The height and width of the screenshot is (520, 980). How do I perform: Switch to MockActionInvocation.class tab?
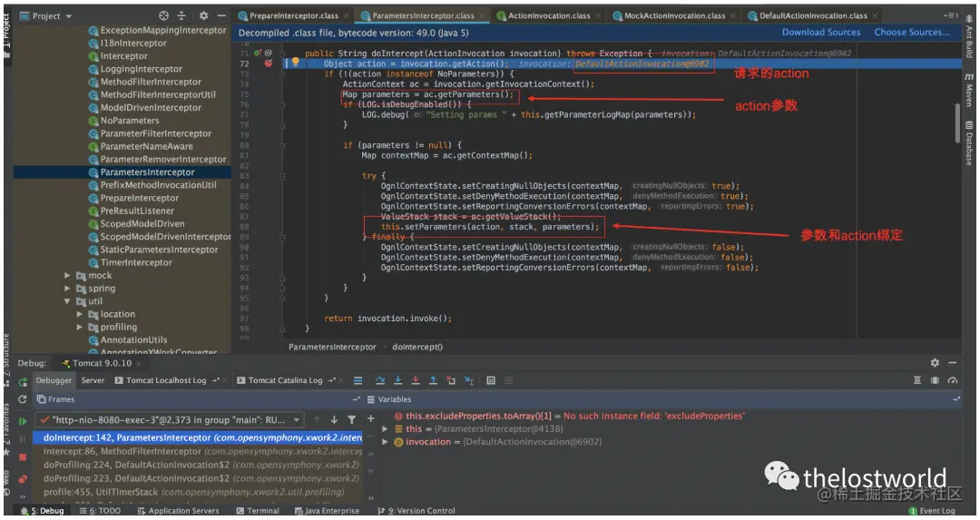click(x=673, y=15)
